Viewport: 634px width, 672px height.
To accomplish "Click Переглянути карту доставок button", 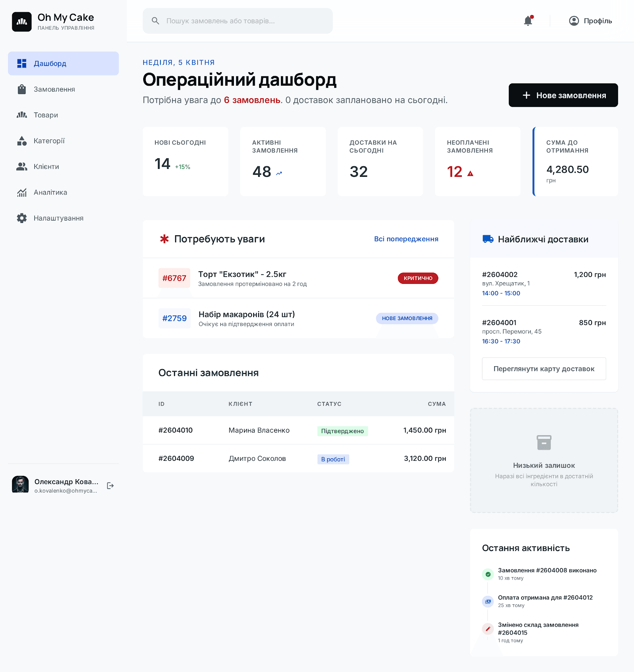I will 544,369.
